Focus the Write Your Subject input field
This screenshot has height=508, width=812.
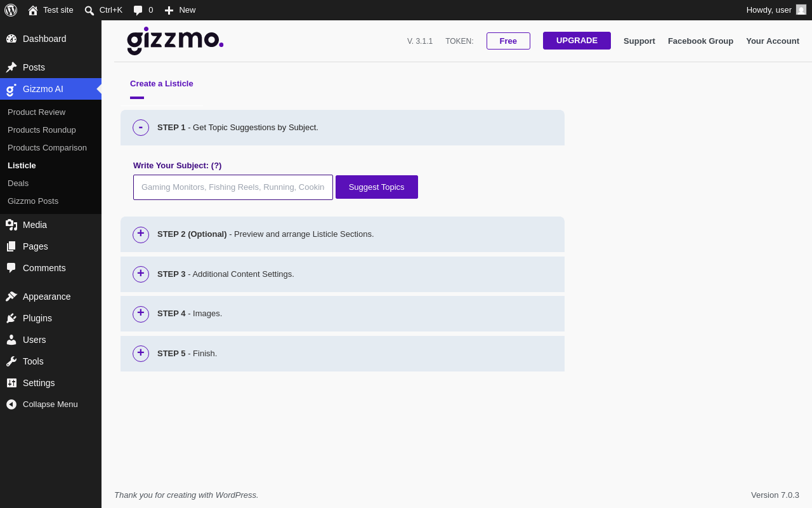[233, 187]
